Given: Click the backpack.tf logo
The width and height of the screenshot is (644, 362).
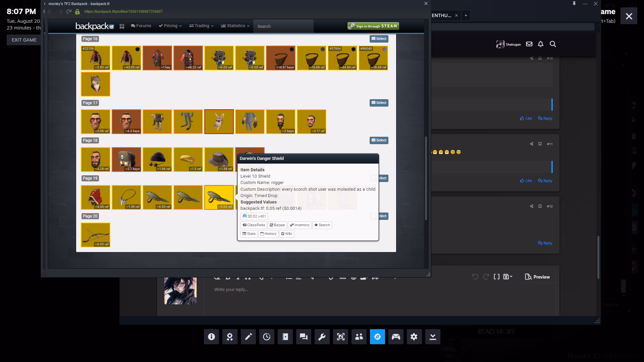Looking at the screenshot, I should pos(94,26).
